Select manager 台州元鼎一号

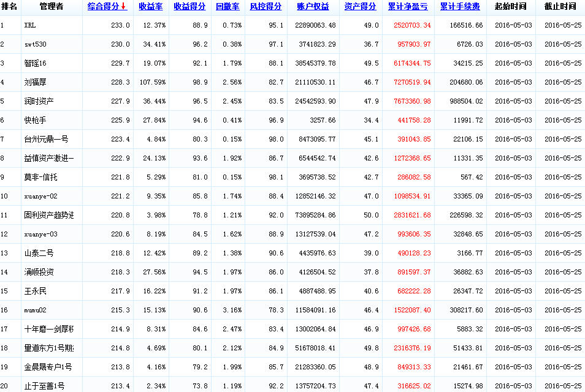pyautogui.click(x=46, y=140)
